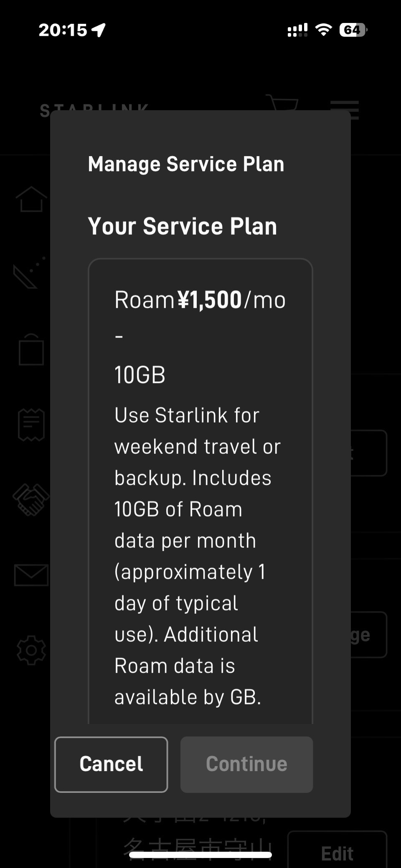Tap the battery indicator icon
Screen dimensions: 401x868
pyautogui.click(x=353, y=30)
